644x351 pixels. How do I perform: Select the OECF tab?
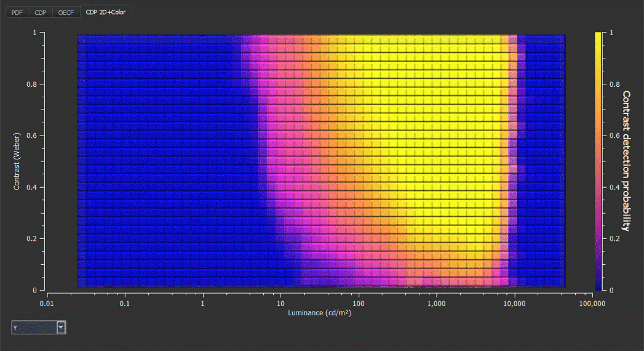click(x=66, y=12)
